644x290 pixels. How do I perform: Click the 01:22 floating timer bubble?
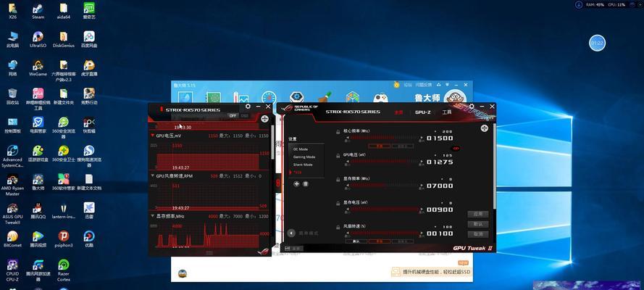pyautogui.click(x=597, y=43)
